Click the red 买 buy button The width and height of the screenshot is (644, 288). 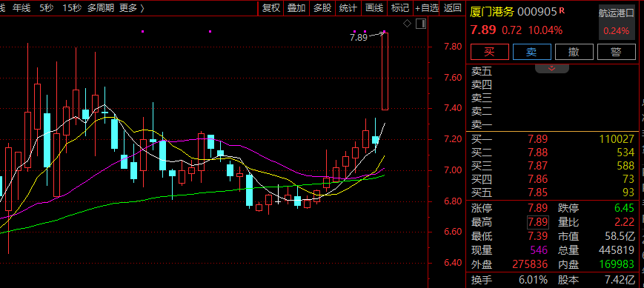(490, 52)
